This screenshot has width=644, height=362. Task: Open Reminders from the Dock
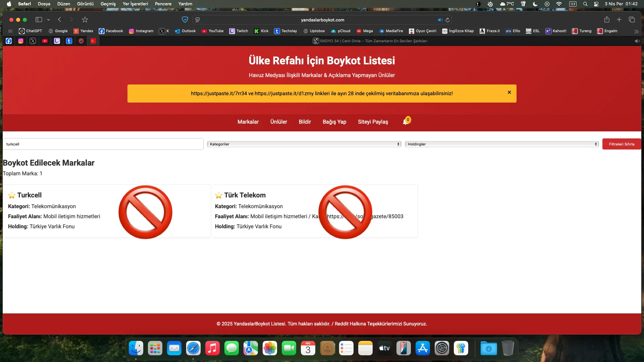click(346, 349)
